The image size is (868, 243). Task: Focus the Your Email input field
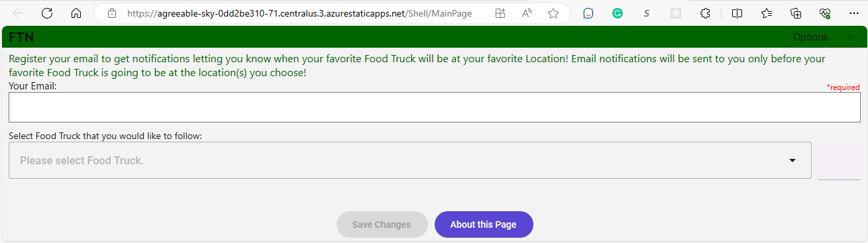pos(435,107)
